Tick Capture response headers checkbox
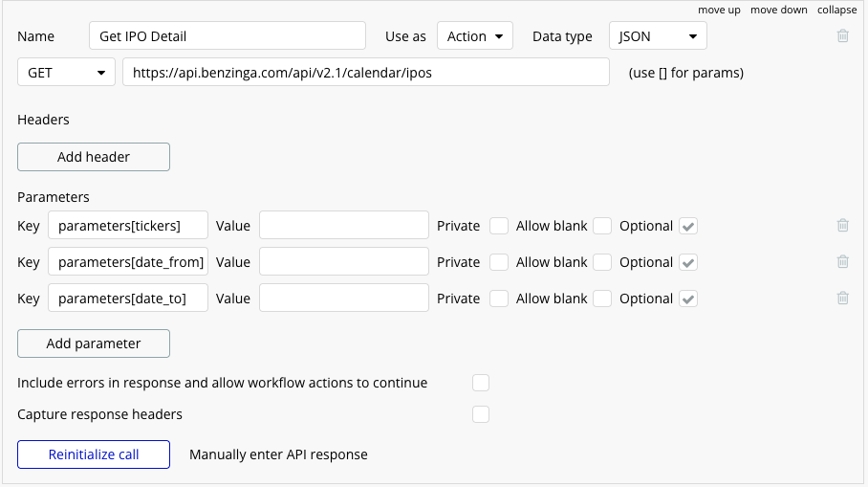 (x=481, y=414)
